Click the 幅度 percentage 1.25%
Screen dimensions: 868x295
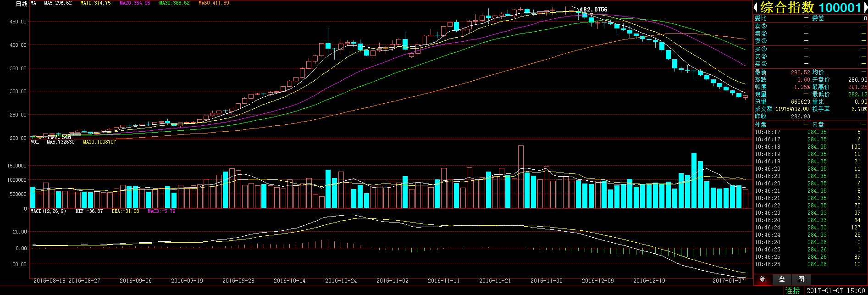802,87
